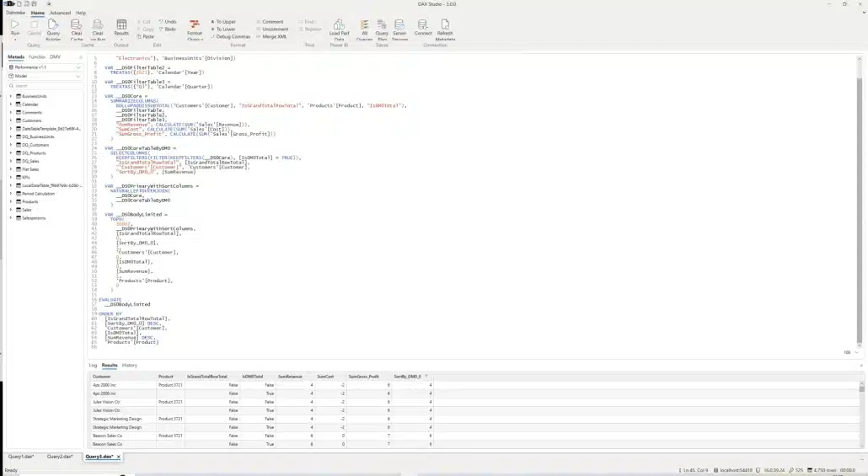Switch to the Advanced ribbon tab
Screen dimensions: 868x476
pyautogui.click(x=60, y=13)
